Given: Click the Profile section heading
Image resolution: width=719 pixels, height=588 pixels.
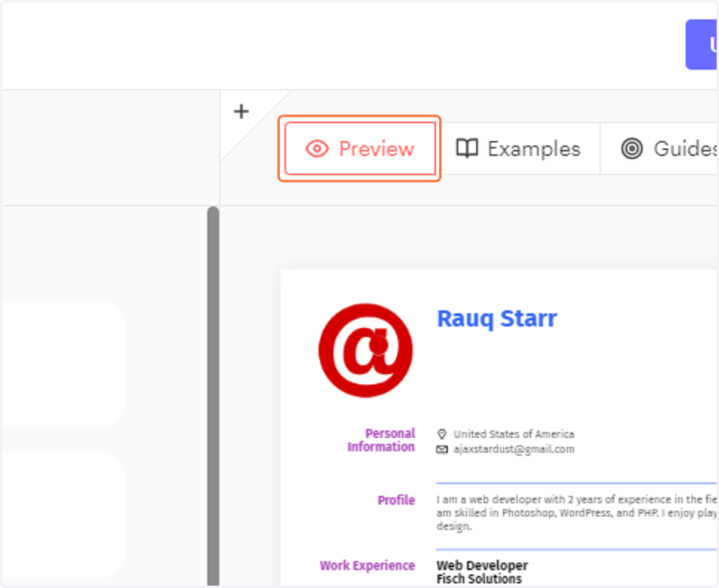Looking at the screenshot, I should (x=396, y=500).
